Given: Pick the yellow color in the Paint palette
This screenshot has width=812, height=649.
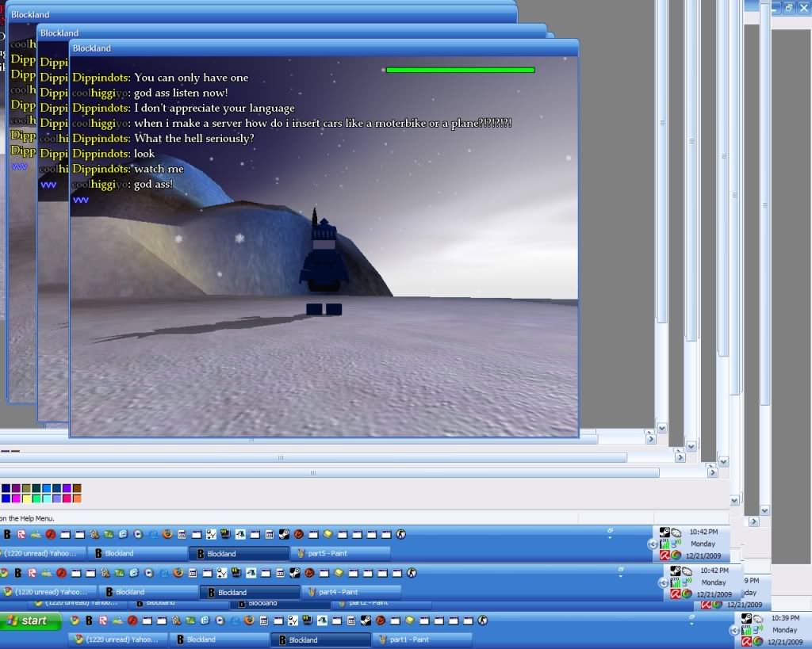Looking at the screenshot, I should point(26,498).
